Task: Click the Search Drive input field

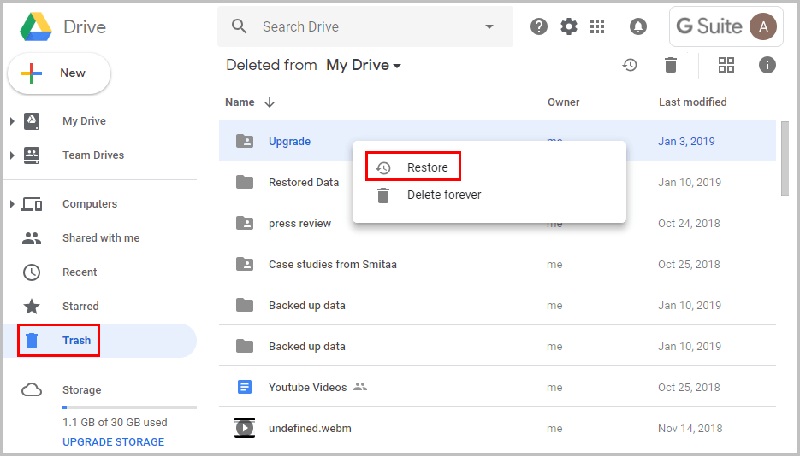Action: point(360,27)
